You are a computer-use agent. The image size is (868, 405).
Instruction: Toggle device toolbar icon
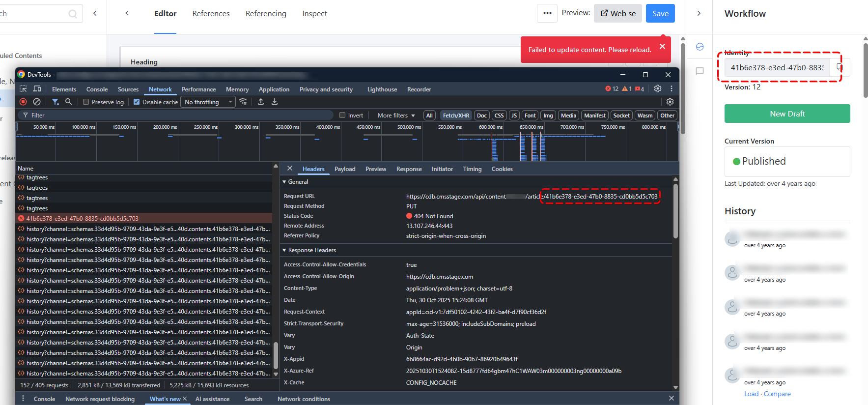coord(37,89)
